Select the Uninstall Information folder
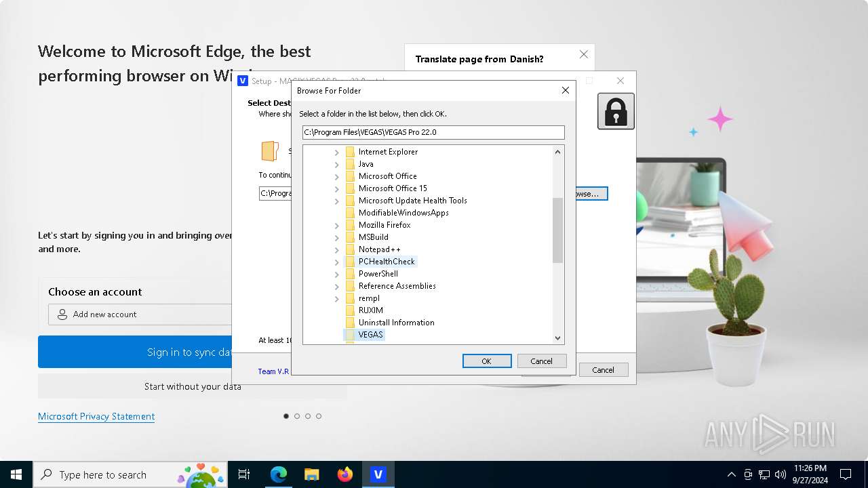 coord(397,323)
